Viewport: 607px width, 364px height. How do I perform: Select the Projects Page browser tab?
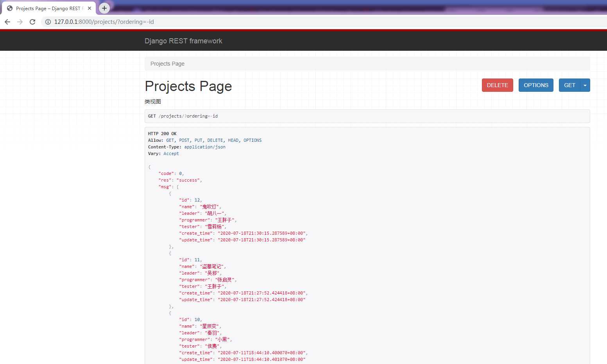pos(49,8)
